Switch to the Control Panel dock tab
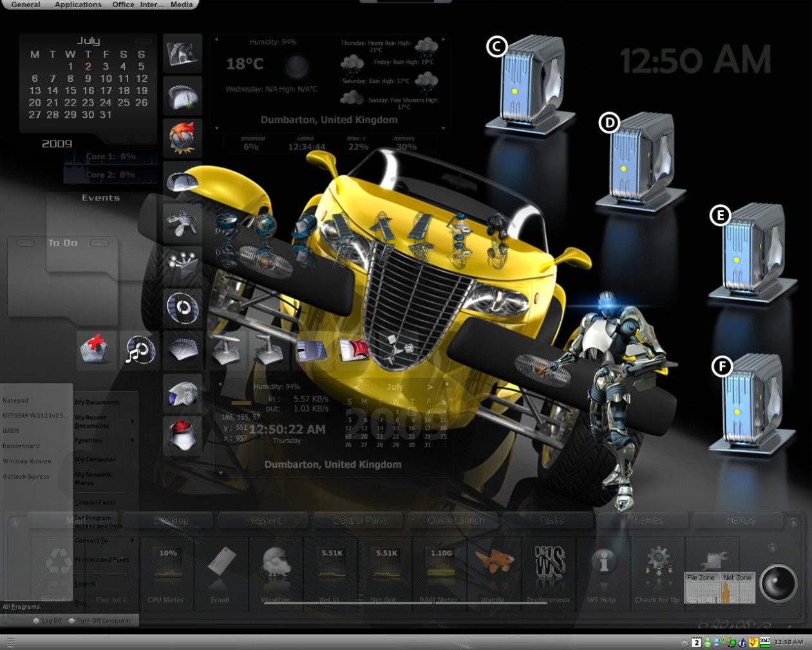 click(x=361, y=521)
